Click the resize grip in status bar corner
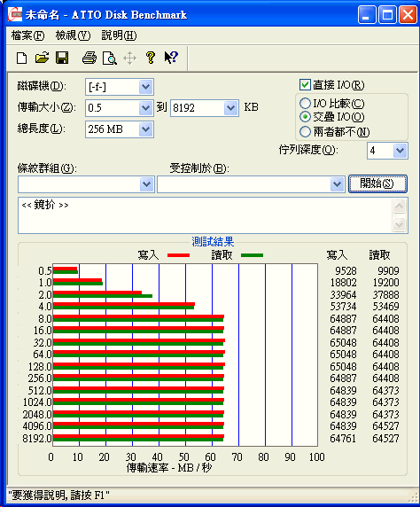Viewport: 420px width, 507px height. pos(412,497)
